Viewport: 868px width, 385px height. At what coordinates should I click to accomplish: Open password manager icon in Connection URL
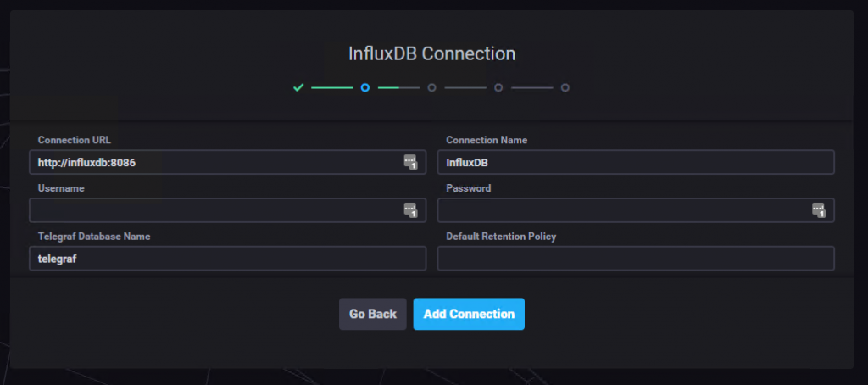(x=410, y=162)
